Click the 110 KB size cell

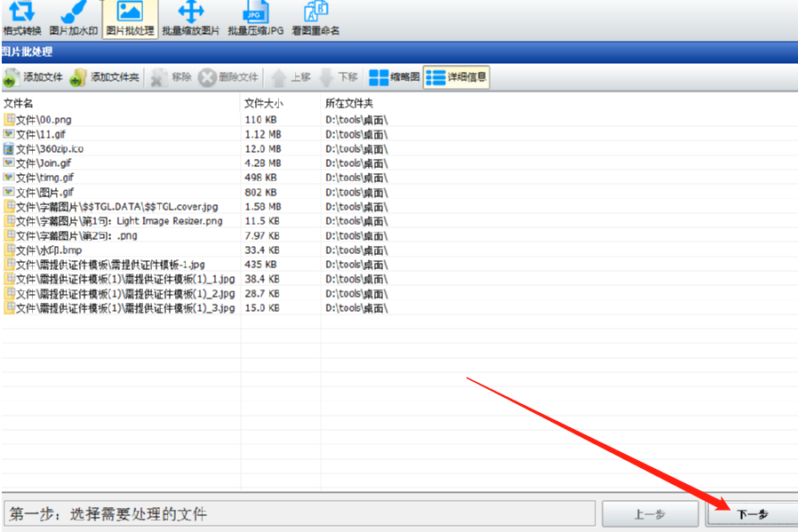coord(260,120)
